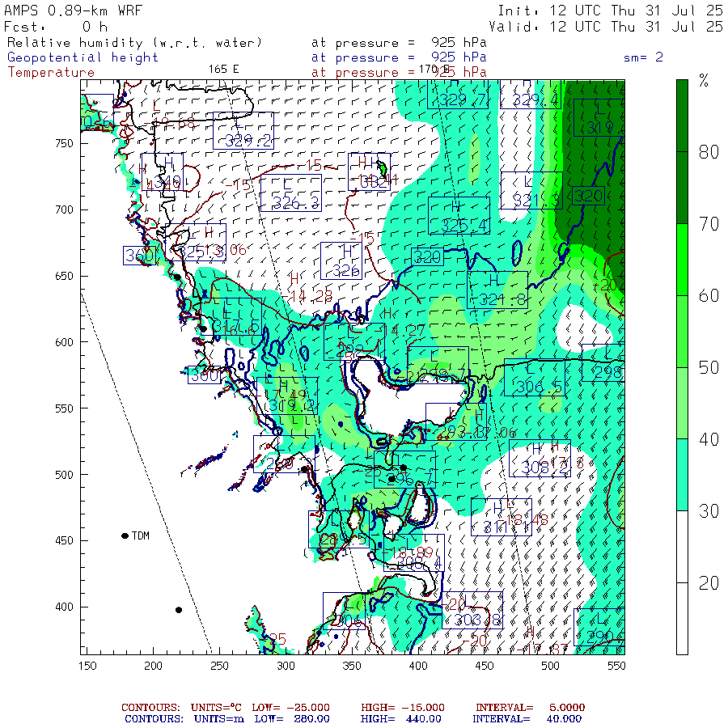Click the 'AMPS 0.89-km WRF' title text
The image size is (728, 728).
(73, 11)
